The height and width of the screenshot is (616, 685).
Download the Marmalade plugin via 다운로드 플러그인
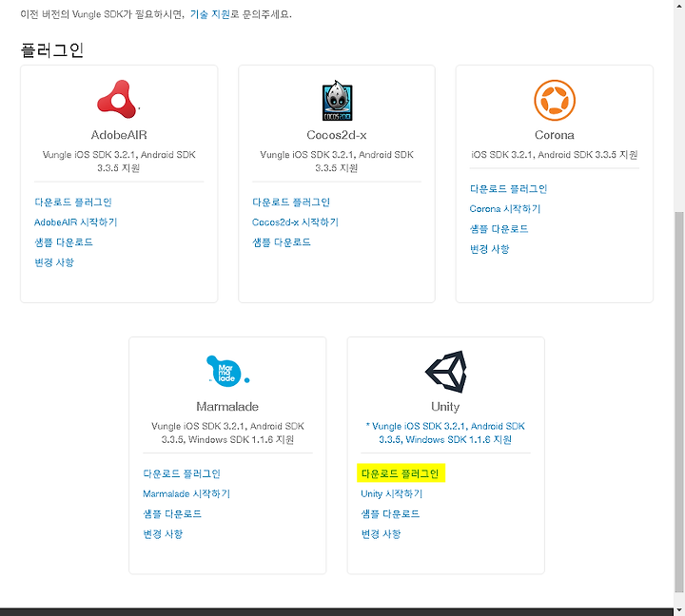pyautogui.click(x=182, y=473)
